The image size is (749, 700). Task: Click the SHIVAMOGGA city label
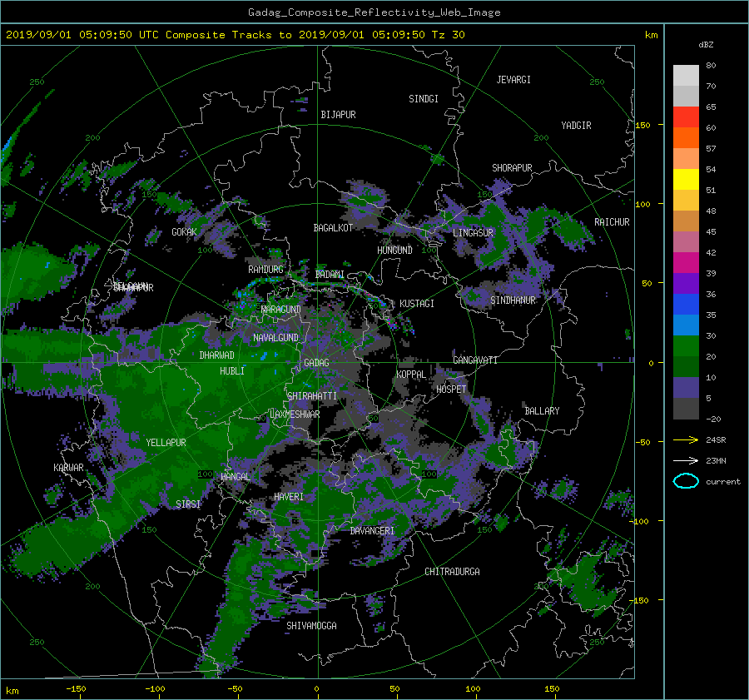[x=311, y=626]
